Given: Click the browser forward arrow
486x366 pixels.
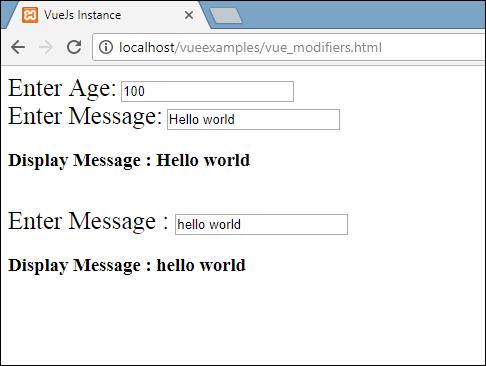Looking at the screenshot, I should tap(46, 47).
